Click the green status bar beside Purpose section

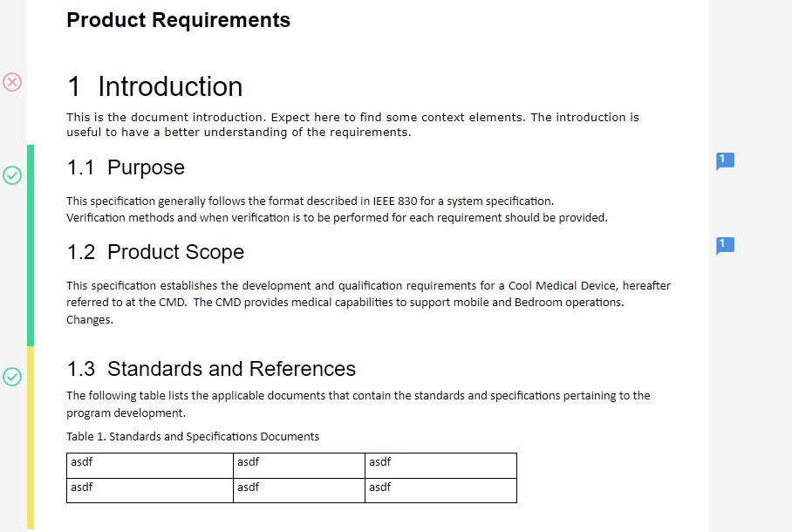(31, 244)
